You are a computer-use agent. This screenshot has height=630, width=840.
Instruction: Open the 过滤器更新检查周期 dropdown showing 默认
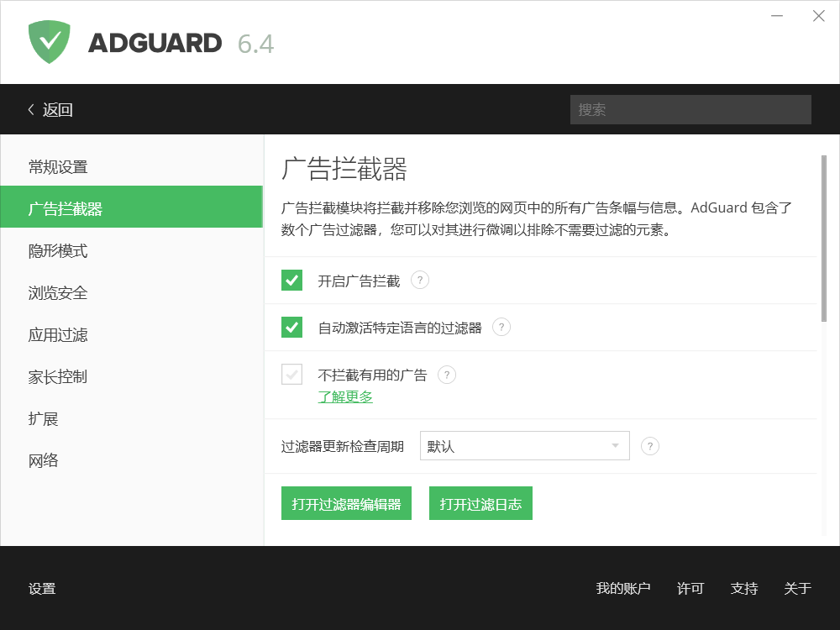(524, 446)
